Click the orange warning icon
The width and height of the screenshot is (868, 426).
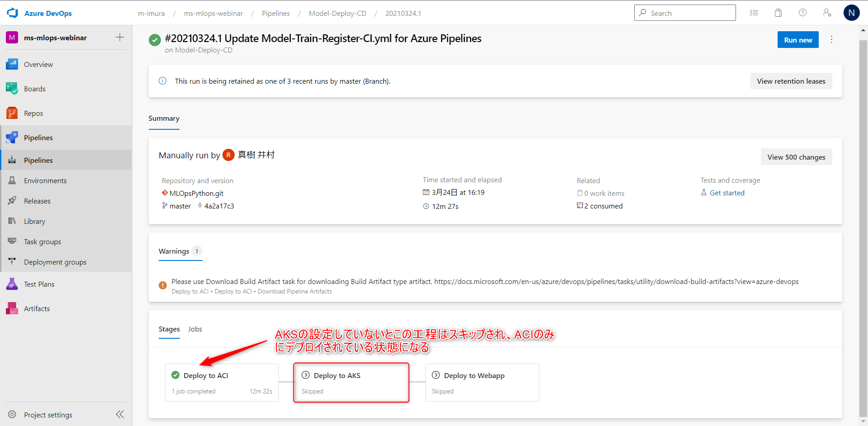pyautogui.click(x=163, y=285)
